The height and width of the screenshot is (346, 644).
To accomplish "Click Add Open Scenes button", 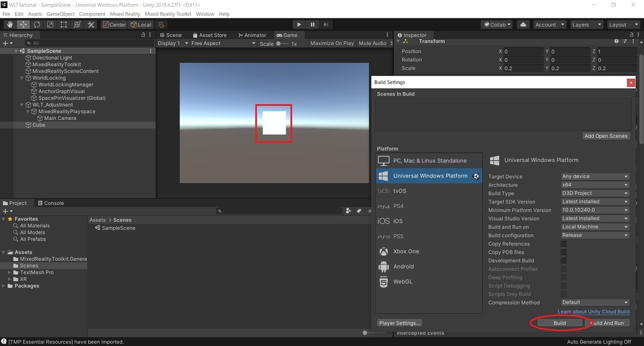I will click(606, 136).
